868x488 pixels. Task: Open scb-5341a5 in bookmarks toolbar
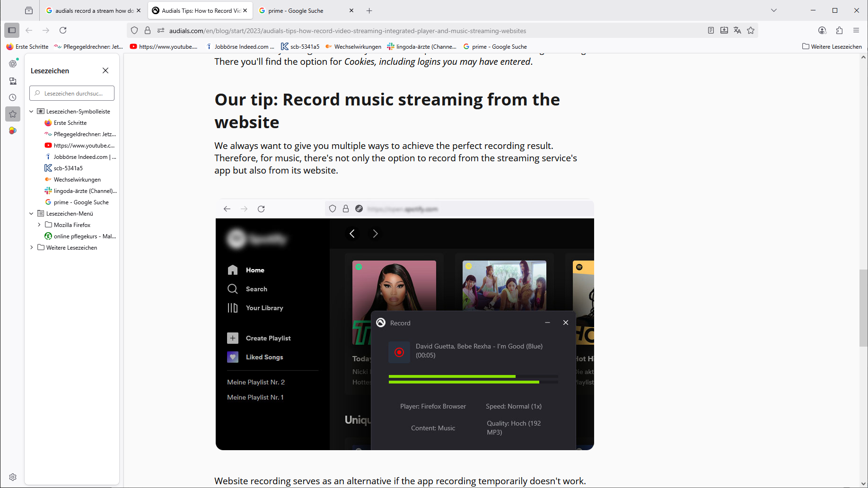300,46
